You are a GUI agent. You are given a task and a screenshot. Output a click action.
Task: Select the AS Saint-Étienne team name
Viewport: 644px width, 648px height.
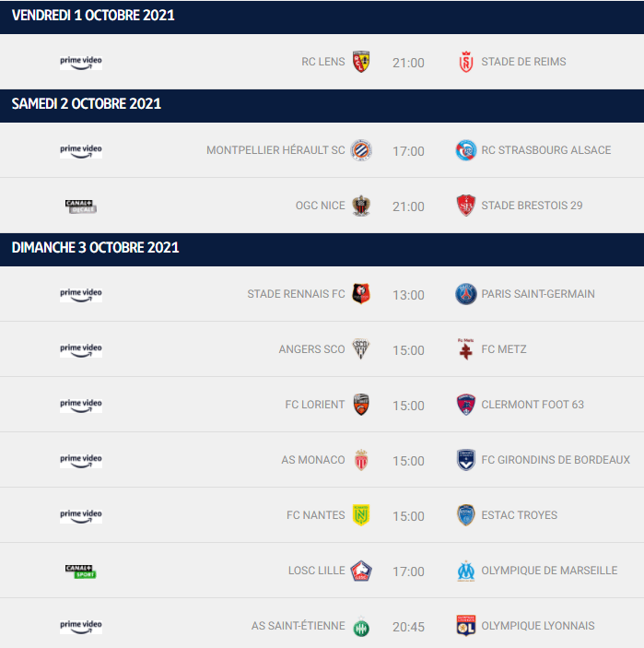[x=298, y=626]
